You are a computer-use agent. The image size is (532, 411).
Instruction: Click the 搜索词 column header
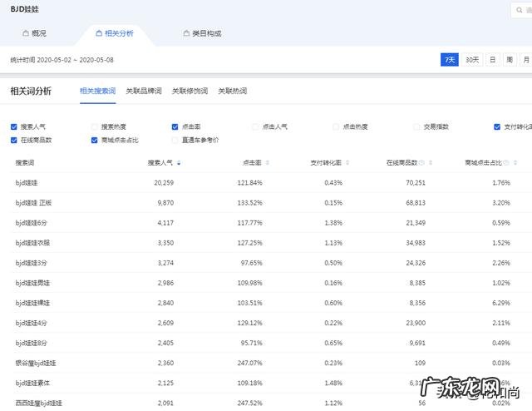(x=25, y=163)
